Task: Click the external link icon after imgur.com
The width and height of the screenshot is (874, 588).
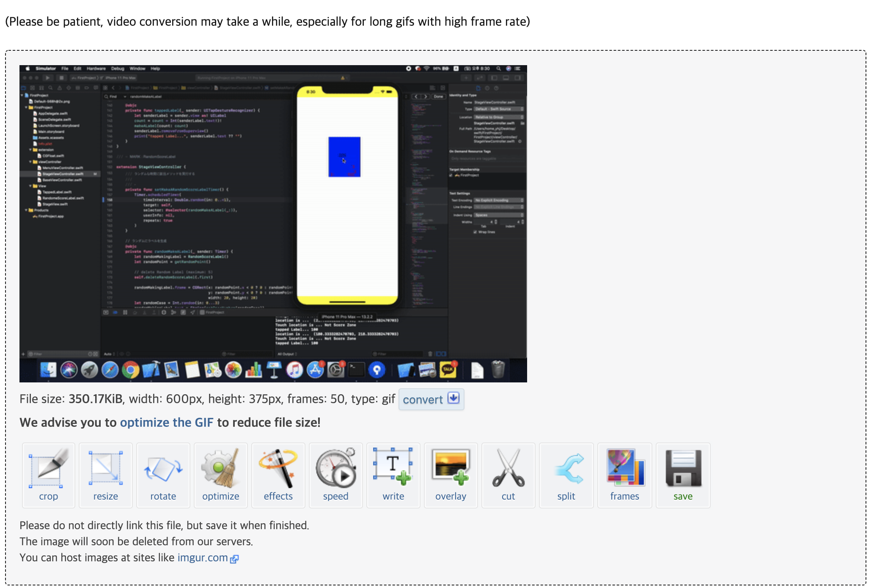Action: 234,559
